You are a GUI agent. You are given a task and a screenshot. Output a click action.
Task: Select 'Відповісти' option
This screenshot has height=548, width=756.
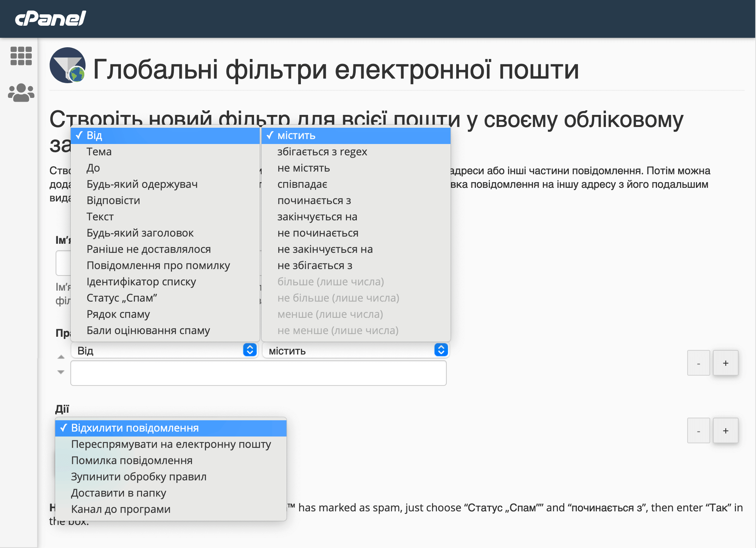point(165,200)
